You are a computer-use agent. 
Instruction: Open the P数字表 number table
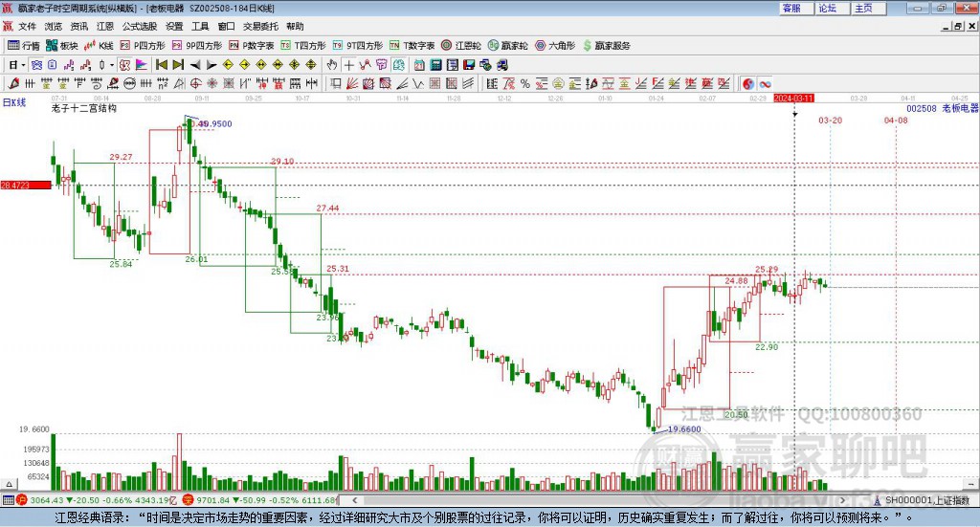click(252, 46)
